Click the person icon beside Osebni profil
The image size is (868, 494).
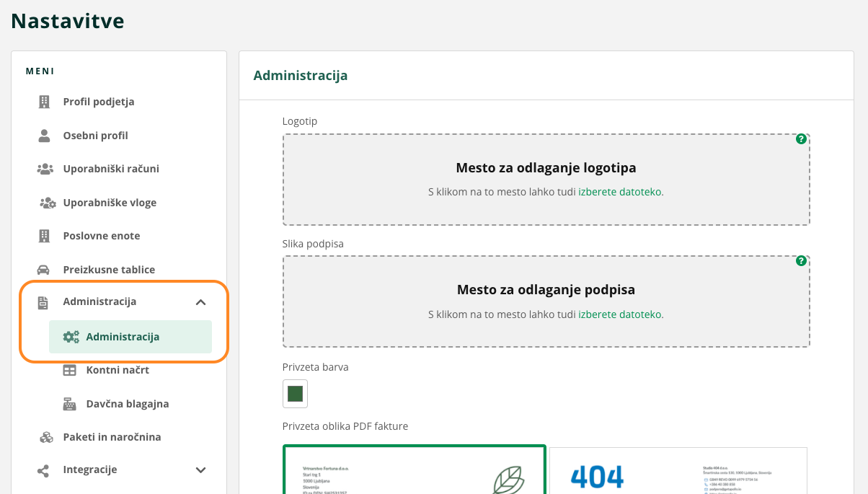44,136
